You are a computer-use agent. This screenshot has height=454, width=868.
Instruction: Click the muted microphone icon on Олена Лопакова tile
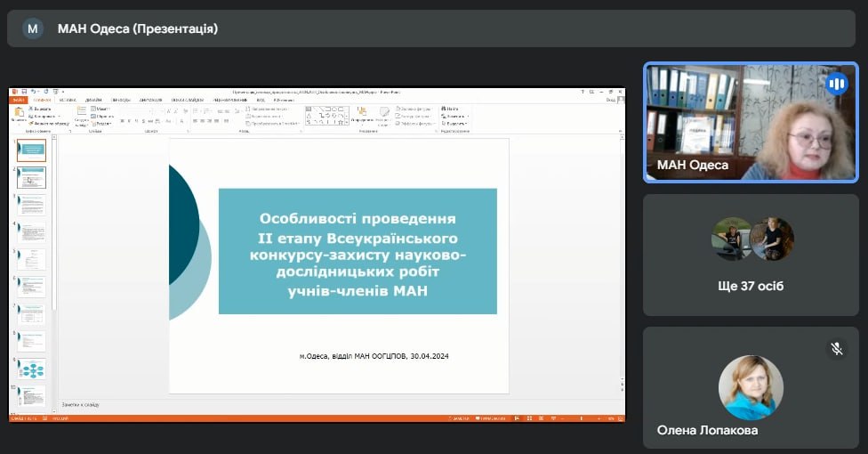(836, 348)
